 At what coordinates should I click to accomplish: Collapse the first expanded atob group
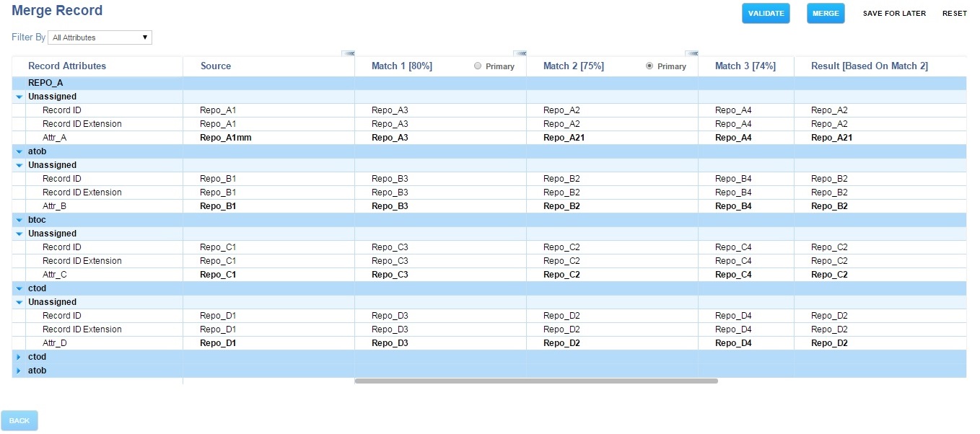19,151
